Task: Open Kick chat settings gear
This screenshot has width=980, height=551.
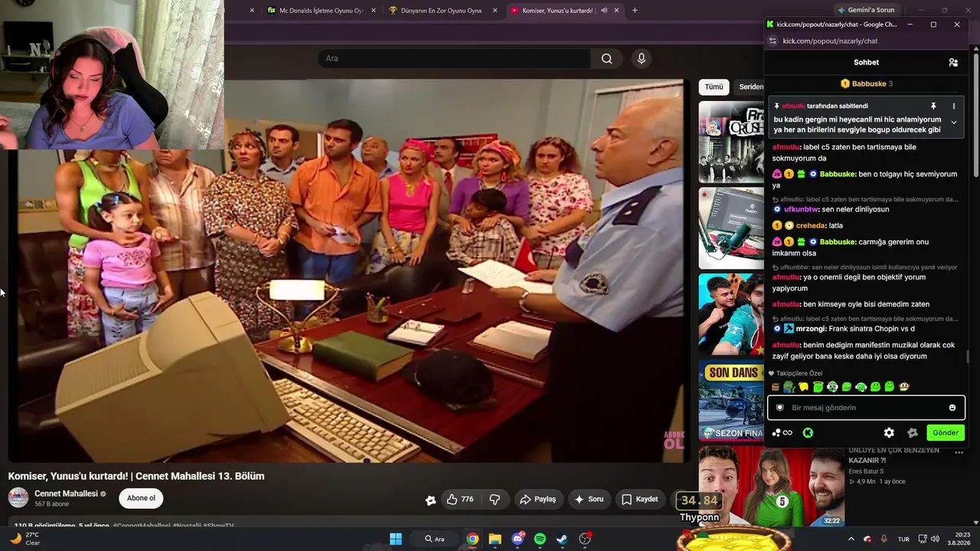Action: point(889,433)
